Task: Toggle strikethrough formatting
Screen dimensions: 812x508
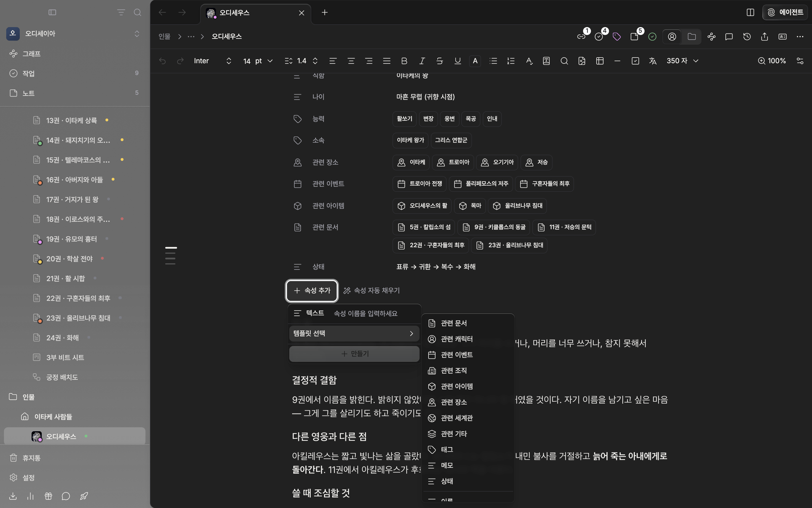Action: click(x=440, y=61)
